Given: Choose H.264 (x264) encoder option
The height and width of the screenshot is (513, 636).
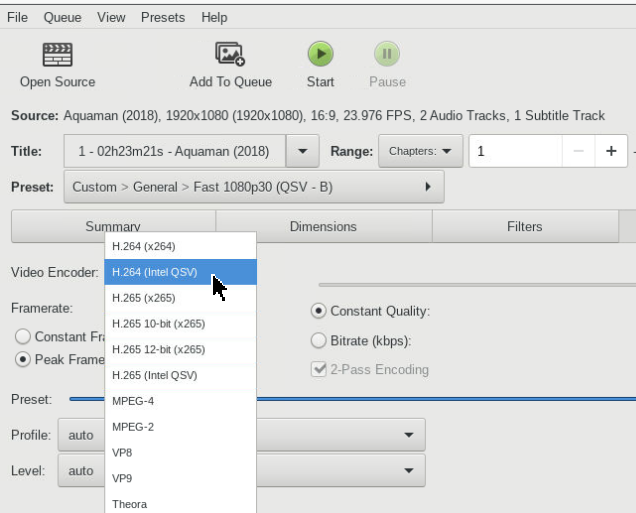Looking at the screenshot, I should tap(180, 246).
